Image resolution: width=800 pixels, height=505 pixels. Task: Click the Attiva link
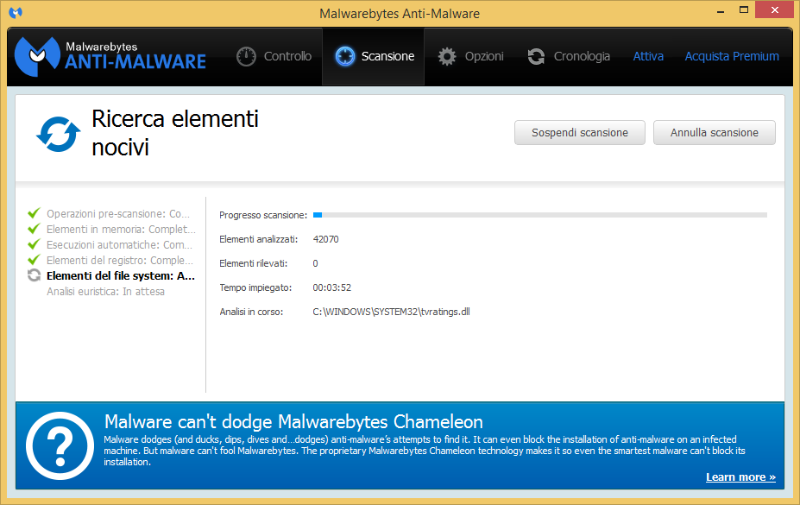pos(648,56)
